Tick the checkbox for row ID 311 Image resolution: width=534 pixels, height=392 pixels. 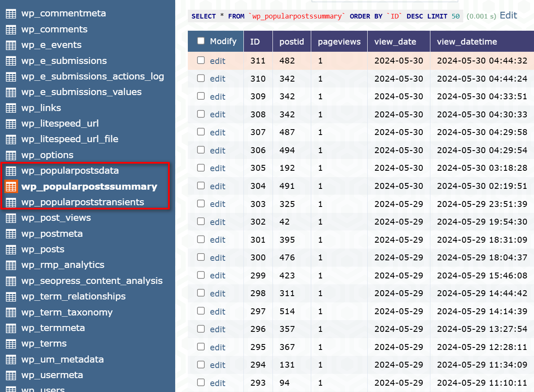[x=201, y=60]
